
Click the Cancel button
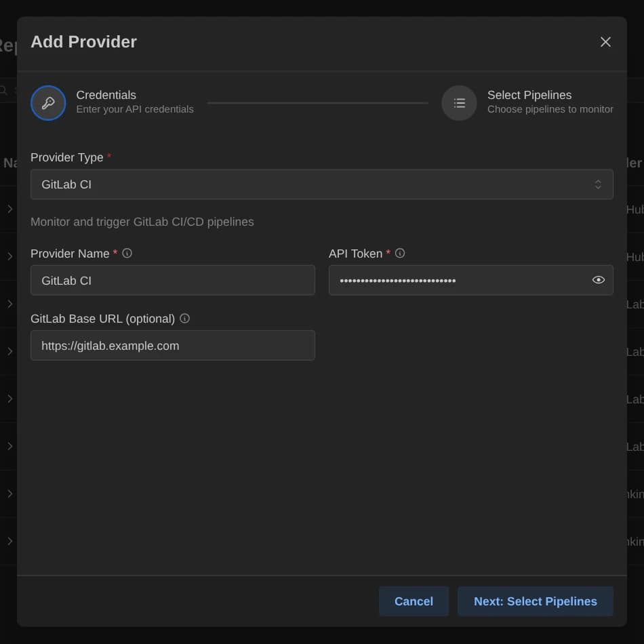pyautogui.click(x=414, y=601)
